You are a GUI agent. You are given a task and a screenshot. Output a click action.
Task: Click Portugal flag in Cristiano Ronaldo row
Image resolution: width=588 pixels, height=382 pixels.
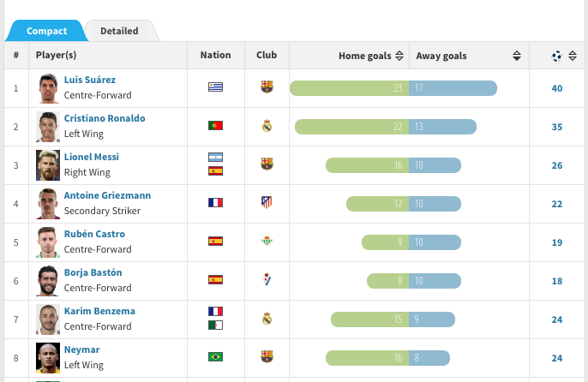(x=215, y=126)
